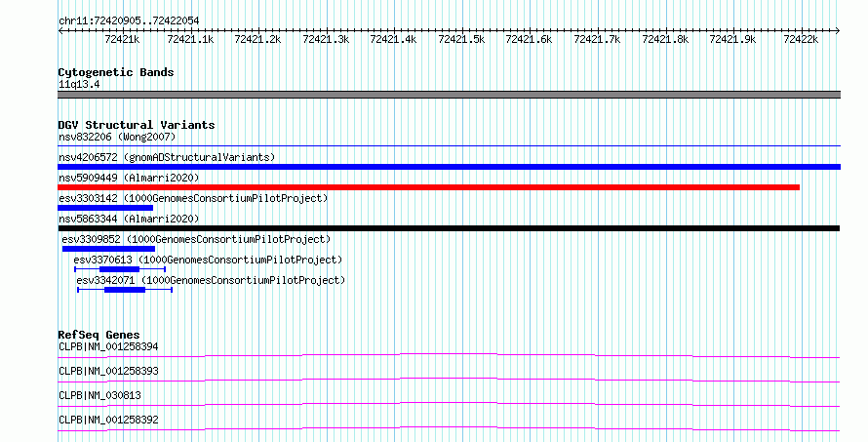The height and width of the screenshot is (442, 868).
Task: Open the CLPB|NM_030813 transcript label
Action: pos(99,395)
